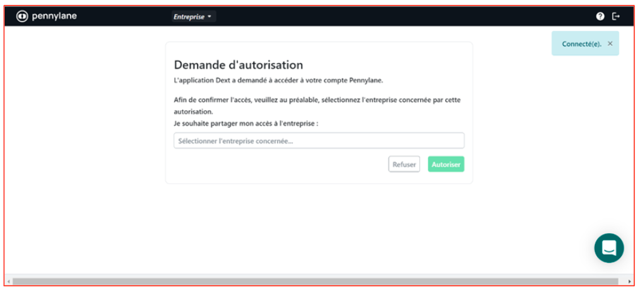This screenshot has width=644, height=293.
Task: Click the Pennylane logo
Action: coord(46,16)
